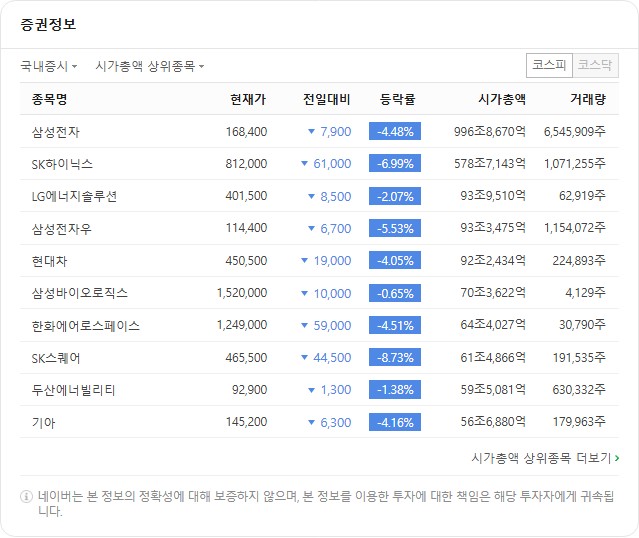The width and height of the screenshot is (639, 538).
Task: Select the 기아 stock name
Action: click(x=43, y=422)
